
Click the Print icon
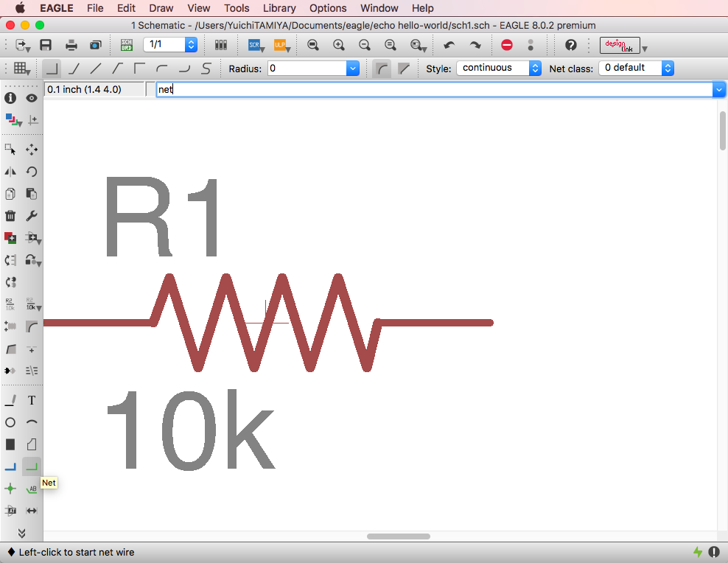(71, 45)
